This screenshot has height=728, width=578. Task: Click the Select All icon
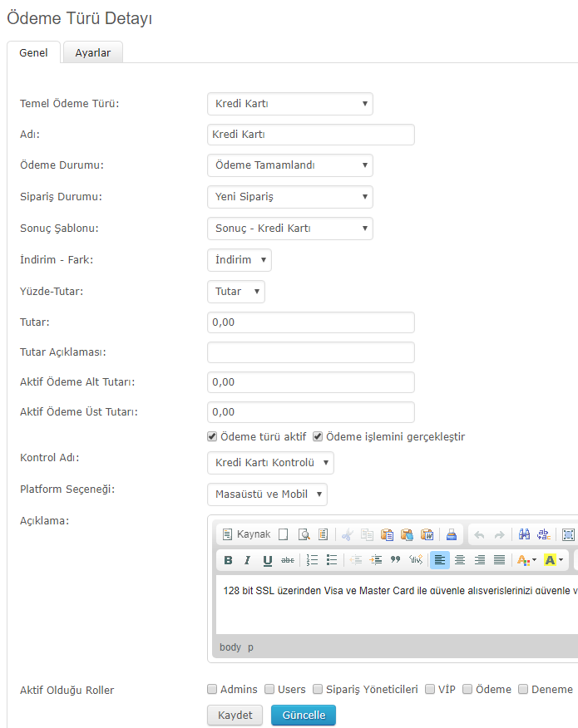(568, 534)
